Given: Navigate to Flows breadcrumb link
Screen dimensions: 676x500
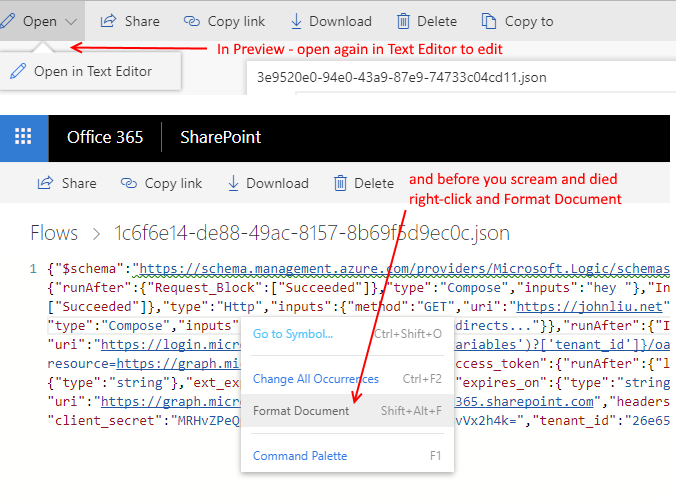Looking at the screenshot, I should [53, 233].
